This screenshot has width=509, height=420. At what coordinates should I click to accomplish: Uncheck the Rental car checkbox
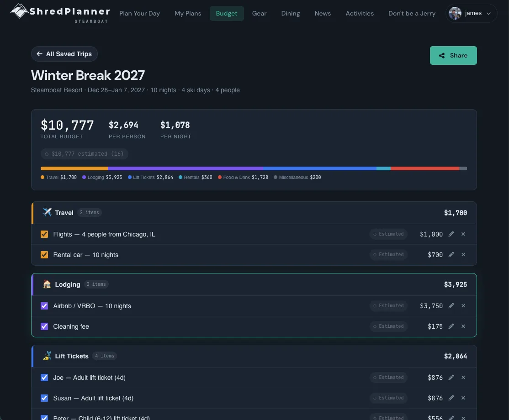click(x=44, y=255)
